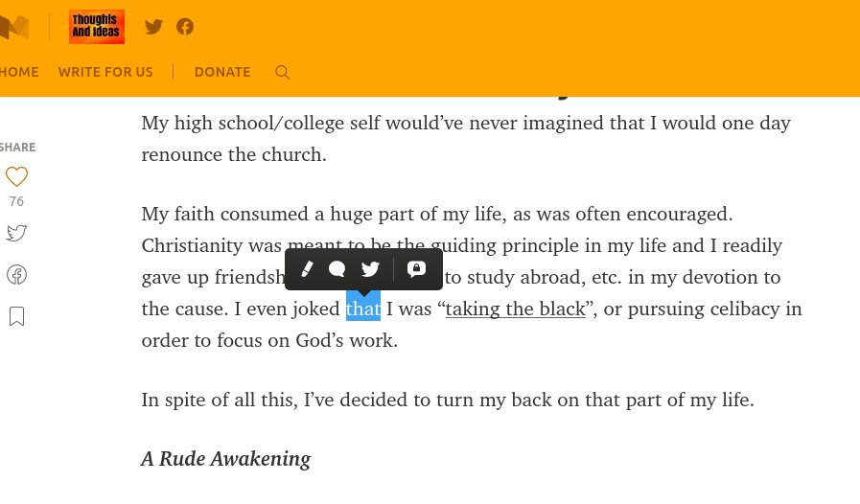This screenshot has width=860, height=504.
Task: Click the 76 claps count
Action: click(x=16, y=201)
